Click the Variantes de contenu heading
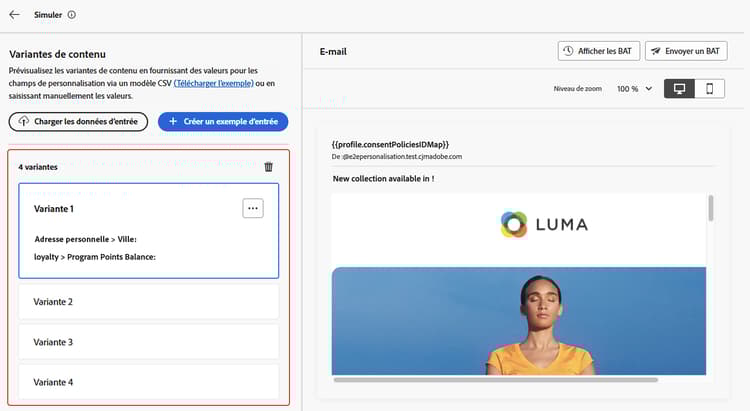Screen dimensions: 750x411 coord(57,54)
